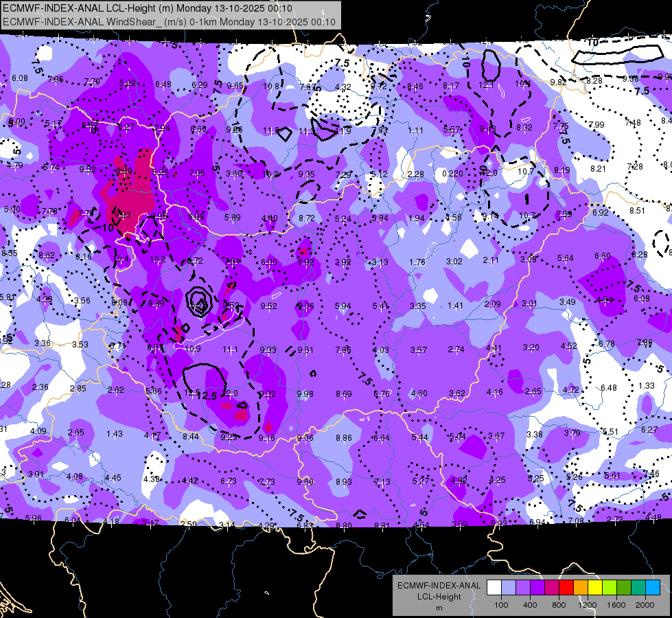The height and width of the screenshot is (618, 672).
Task: Click the wind shear value 2.74
Action: (456, 350)
